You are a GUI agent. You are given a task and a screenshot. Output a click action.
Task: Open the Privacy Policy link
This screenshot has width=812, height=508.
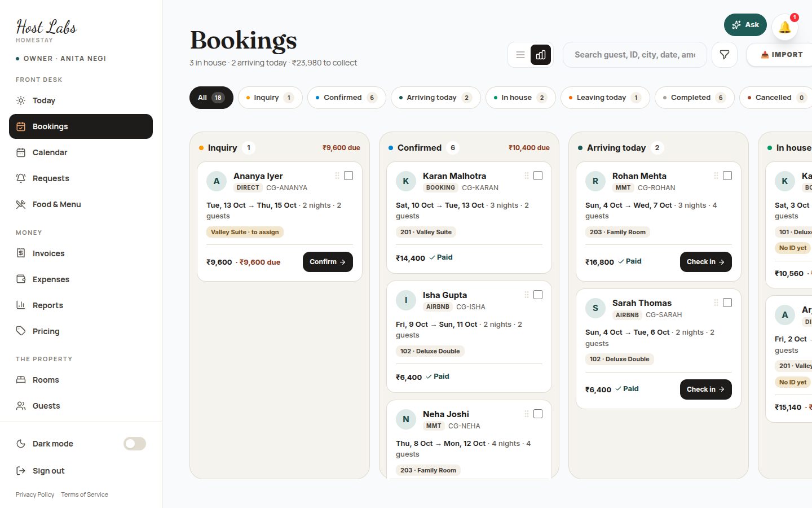point(35,494)
